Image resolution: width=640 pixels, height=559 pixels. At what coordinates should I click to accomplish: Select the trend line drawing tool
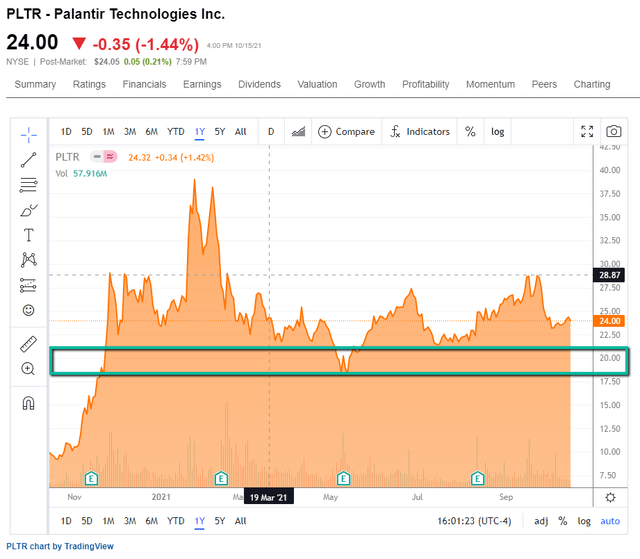pos(29,160)
